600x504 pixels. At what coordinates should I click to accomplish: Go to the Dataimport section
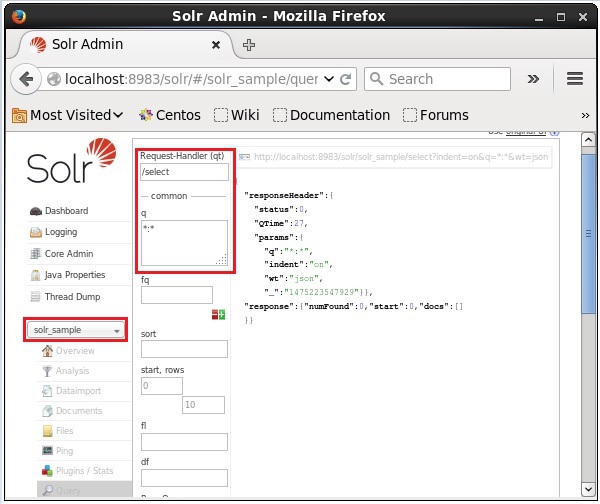tap(78, 391)
